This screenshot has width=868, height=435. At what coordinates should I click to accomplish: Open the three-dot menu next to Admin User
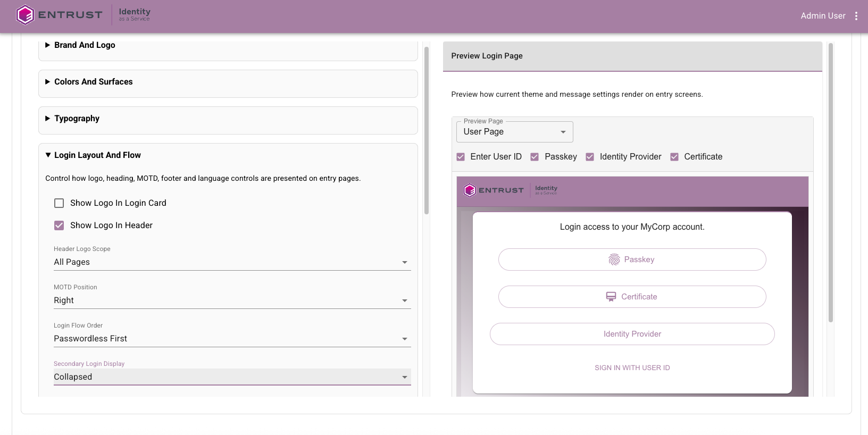856,16
